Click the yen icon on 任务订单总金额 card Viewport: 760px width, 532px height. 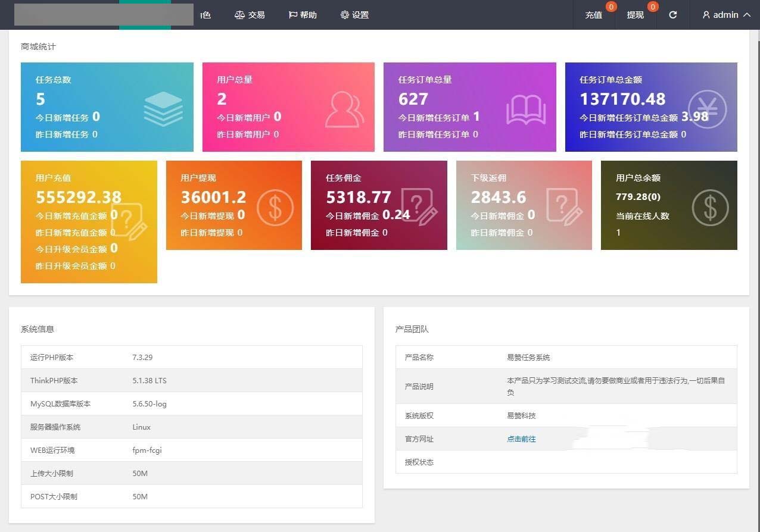(707, 109)
